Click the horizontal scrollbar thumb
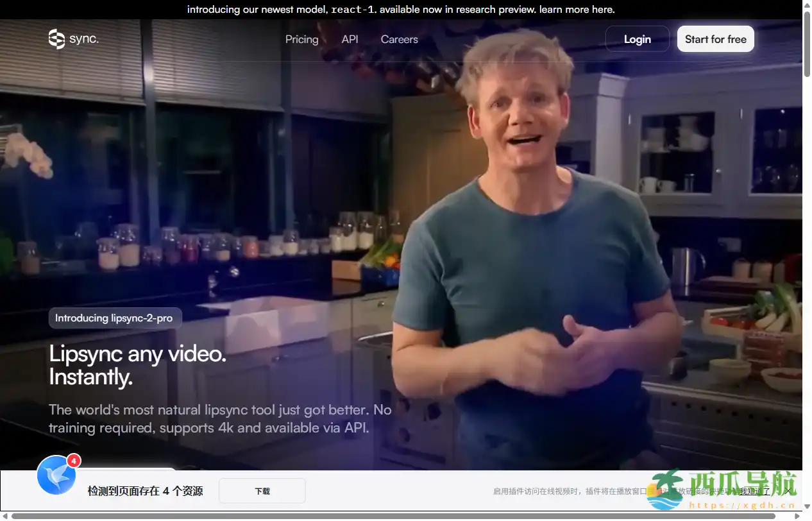Screen dimensions: 812x521 (393, 516)
